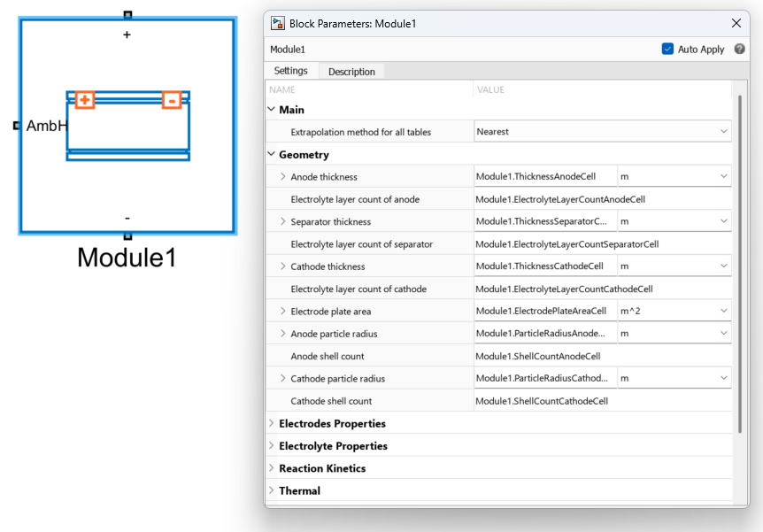Select the 'Anode shell count' row label
The height and width of the screenshot is (532, 763).
327,356
